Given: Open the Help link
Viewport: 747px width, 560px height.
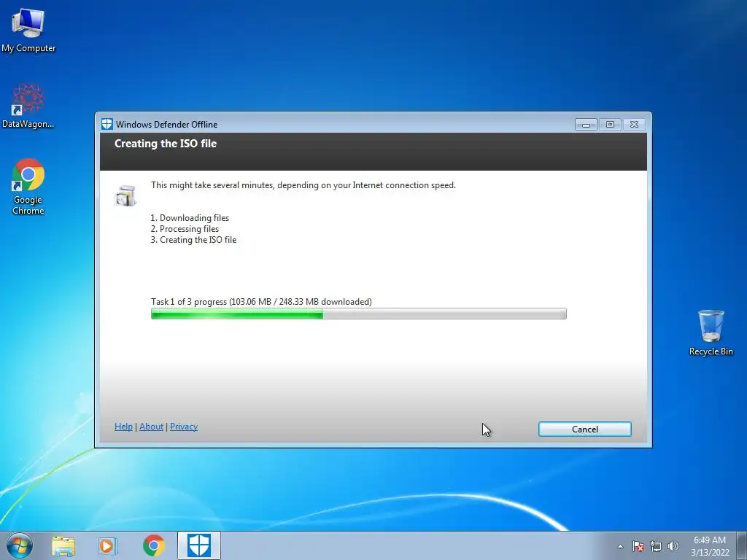Looking at the screenshot, I should [x=123, y=427].
